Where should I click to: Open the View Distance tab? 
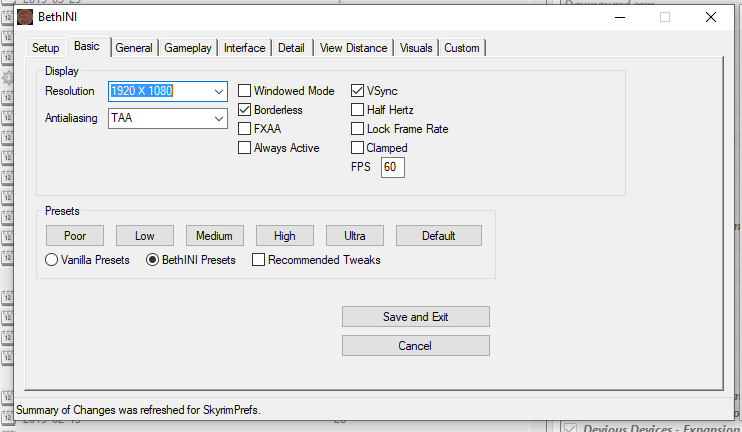click(x=354, y=48)
